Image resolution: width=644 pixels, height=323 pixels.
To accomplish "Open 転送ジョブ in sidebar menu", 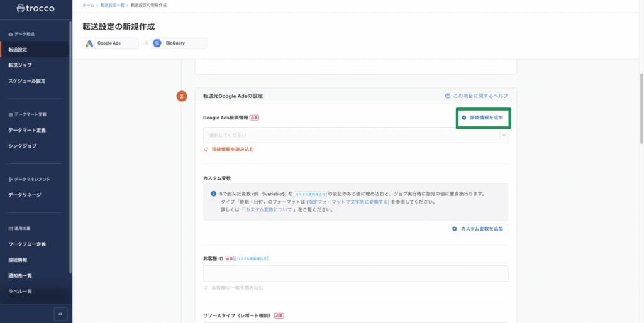I will point(20,65).
